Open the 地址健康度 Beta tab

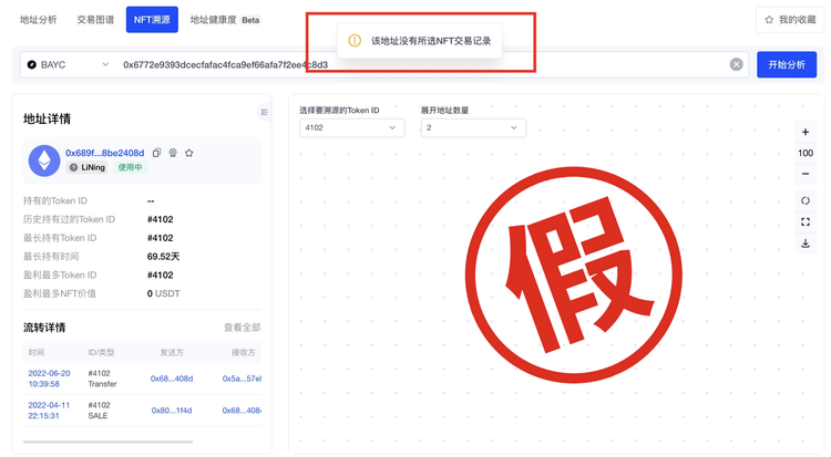point(225,20)
